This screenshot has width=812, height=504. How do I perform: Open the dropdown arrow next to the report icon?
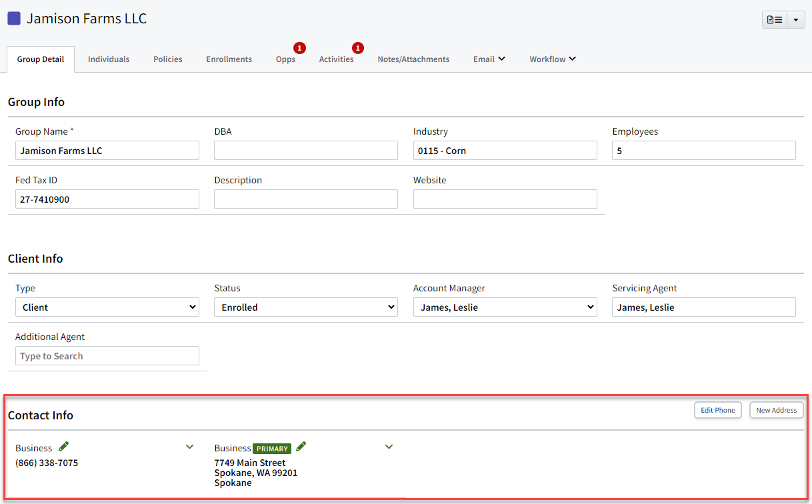tap(795, 19)
